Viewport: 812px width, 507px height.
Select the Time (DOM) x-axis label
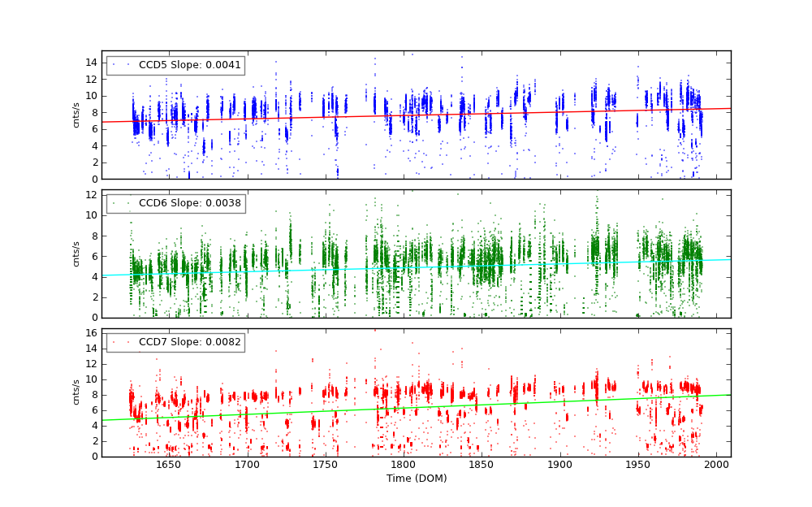(x=416, y=479)
